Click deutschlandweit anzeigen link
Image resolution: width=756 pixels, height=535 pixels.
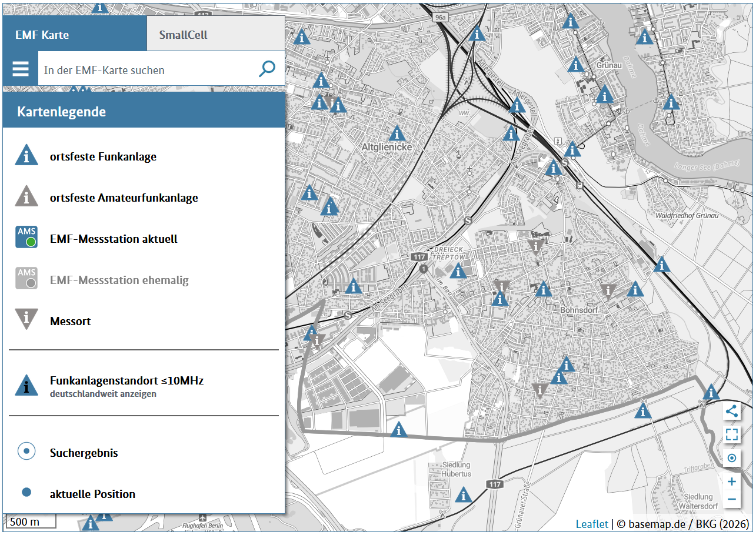tap(103, 394)
